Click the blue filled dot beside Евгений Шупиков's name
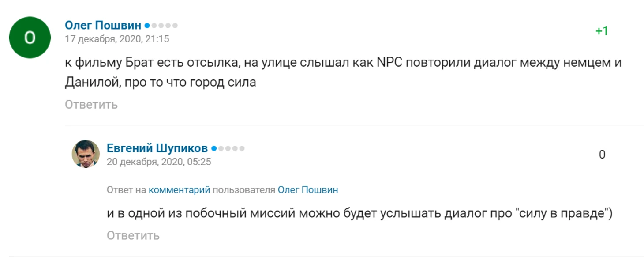Viewport: 644px width, 257px height. [x=214, y=149]
